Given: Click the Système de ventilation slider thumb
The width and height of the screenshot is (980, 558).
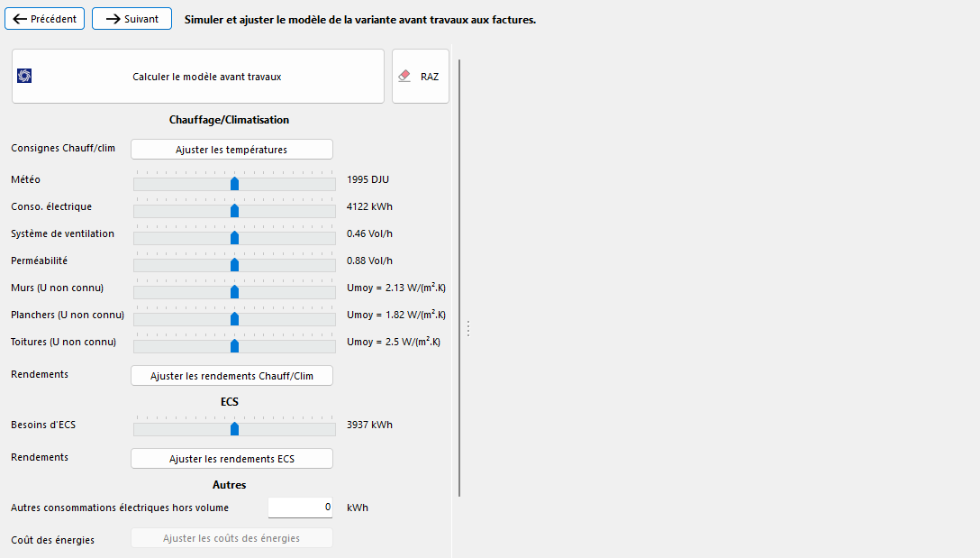Looking at the screenshot, I should pyautogui.click(x=234, y=238).
